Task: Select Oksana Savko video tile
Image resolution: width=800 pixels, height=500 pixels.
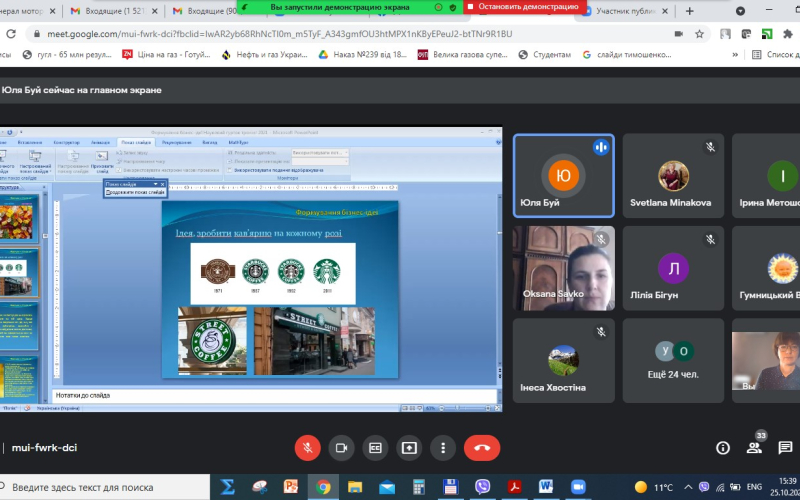Action: point(564,268)
